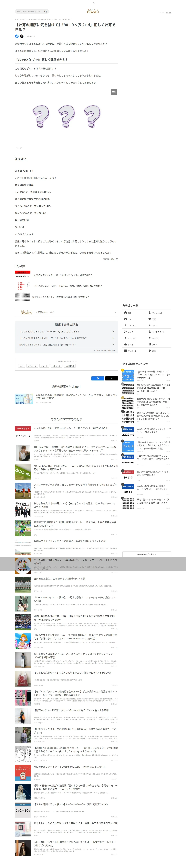This screenshot has height=868, width=186.
Task: Open LABIOME PR article thumbnail
Action: (24, 399)
